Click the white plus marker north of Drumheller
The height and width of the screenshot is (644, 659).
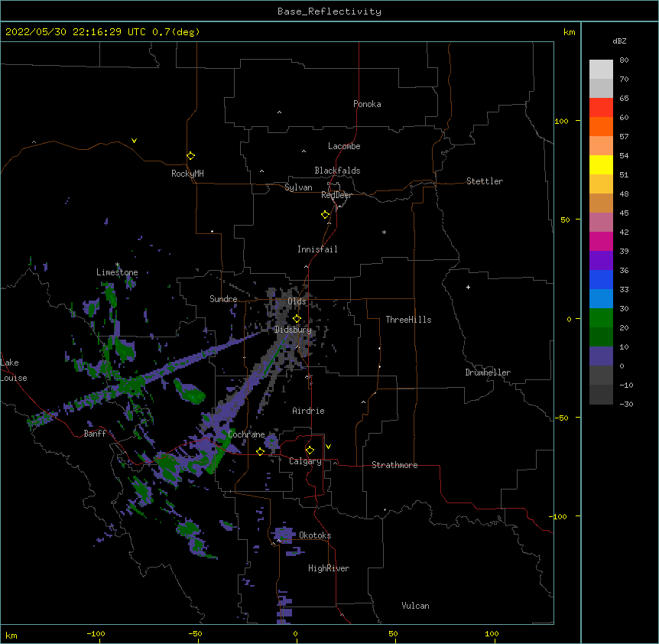[468, 287]
